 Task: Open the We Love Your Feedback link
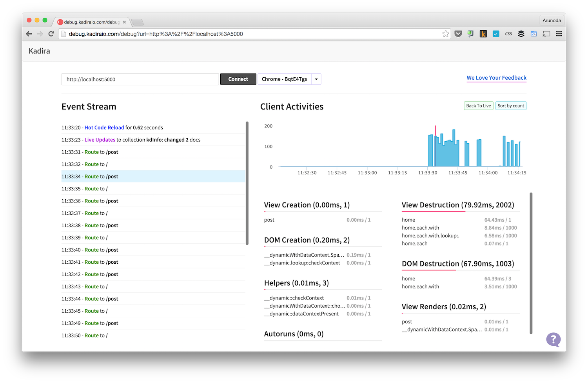(496, 78)
